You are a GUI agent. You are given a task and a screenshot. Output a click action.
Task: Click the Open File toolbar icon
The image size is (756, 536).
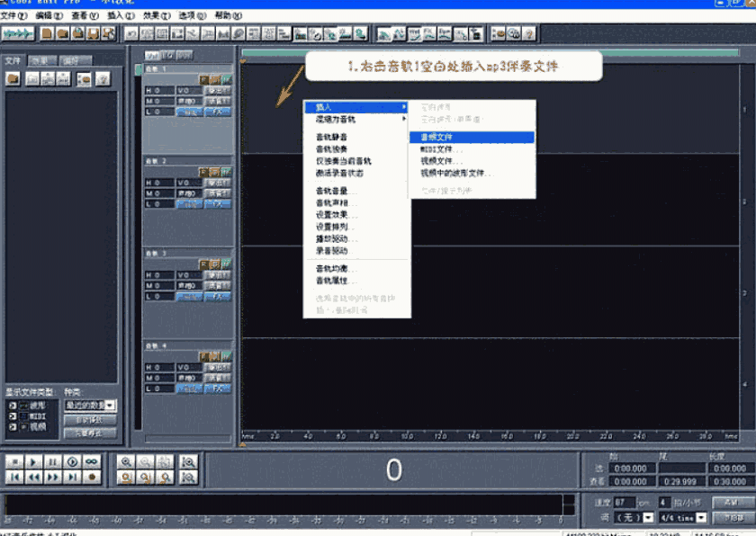tap(63, 34)
